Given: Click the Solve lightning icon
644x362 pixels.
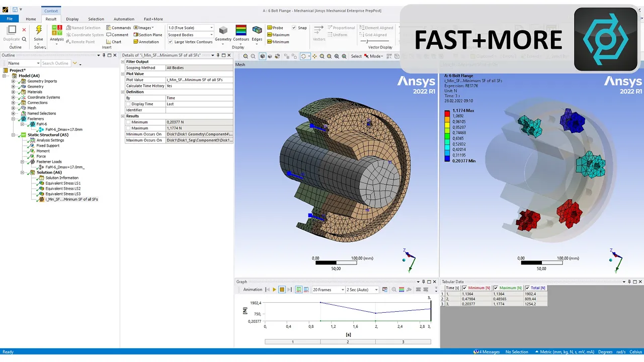Looking at the screenshot, I should (39, 30).
